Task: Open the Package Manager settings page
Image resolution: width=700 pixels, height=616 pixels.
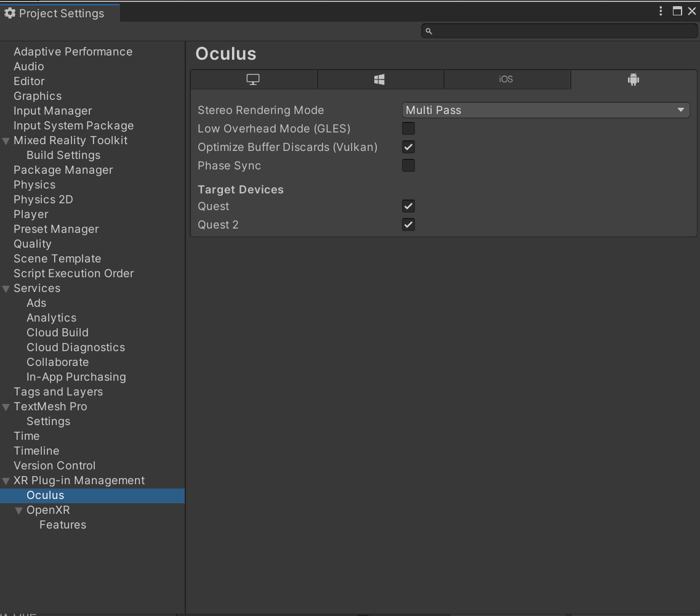Action: pos(63,170)
